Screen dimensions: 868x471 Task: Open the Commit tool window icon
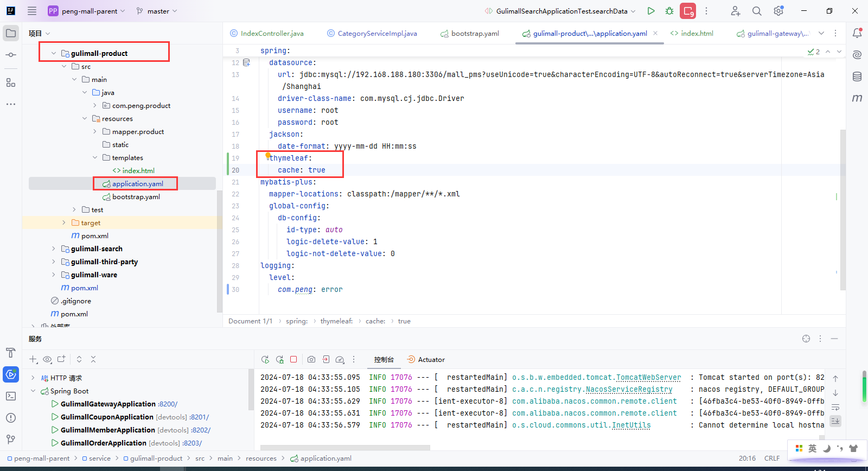coord(11,55)
